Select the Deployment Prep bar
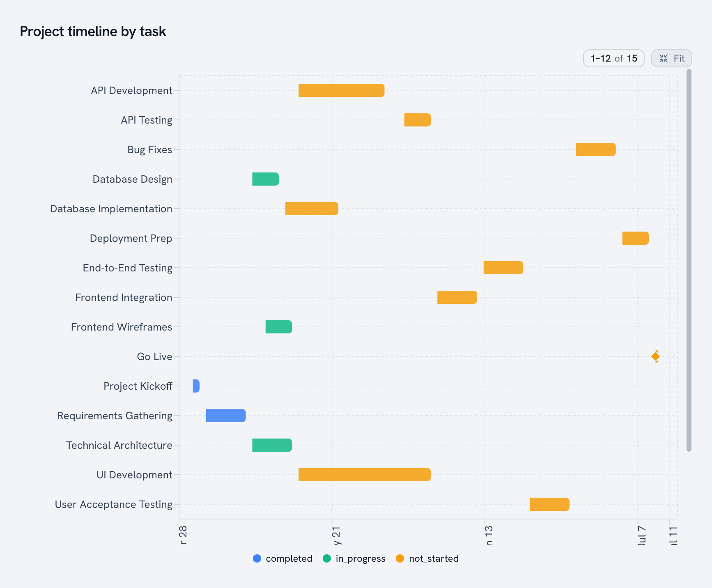The height and width of the screenshot is (588, 712). [x=635, y=238]
